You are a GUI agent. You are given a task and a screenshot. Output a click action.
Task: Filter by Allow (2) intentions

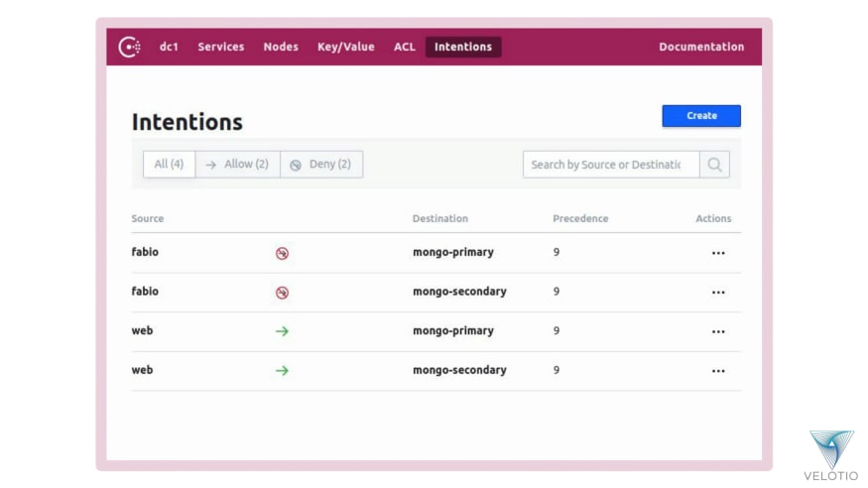coord(237,165)
